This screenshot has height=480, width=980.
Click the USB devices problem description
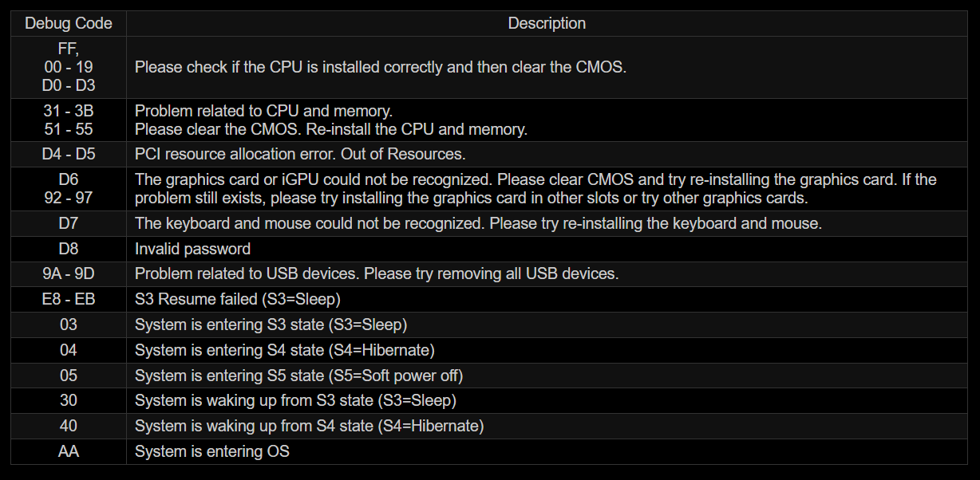[377, 274]
